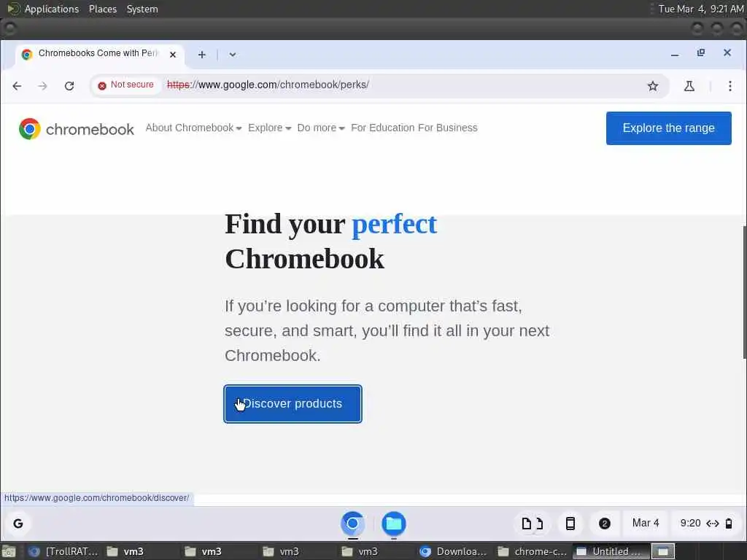
Task: Minimize the Chrome browser window
Action: (675, 54)
